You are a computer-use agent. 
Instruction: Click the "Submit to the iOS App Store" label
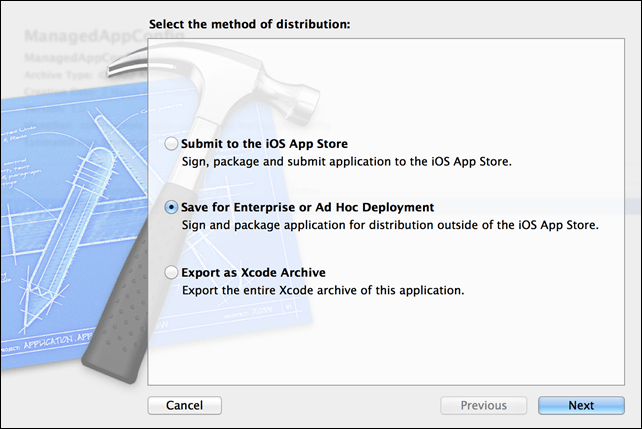pyautogui.click(x=264, y=144)
